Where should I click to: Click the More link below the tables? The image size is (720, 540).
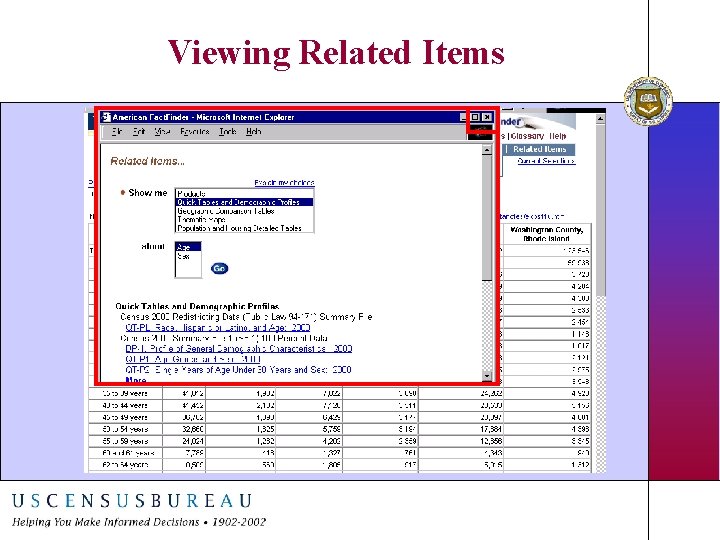[136, 380]
